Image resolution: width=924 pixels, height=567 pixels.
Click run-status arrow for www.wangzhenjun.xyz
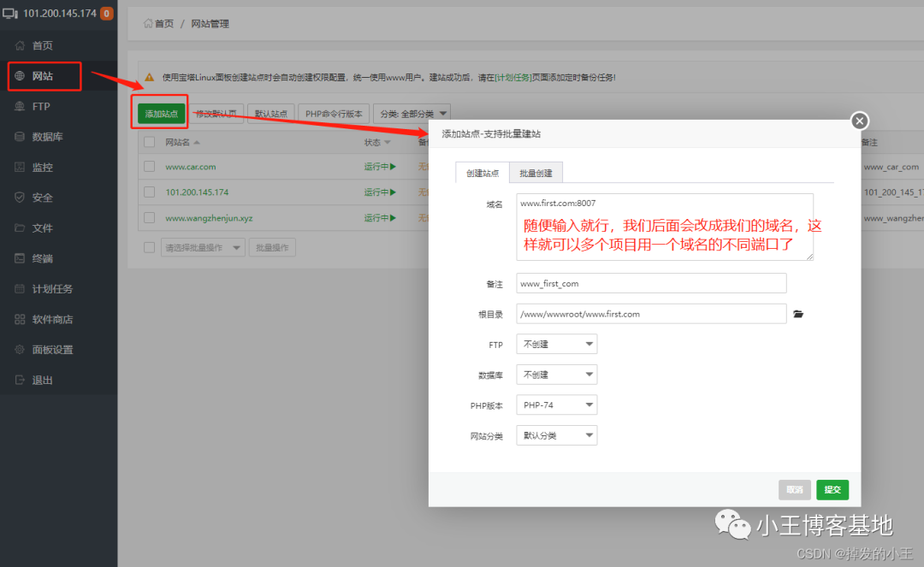click(x=393, y=218)
